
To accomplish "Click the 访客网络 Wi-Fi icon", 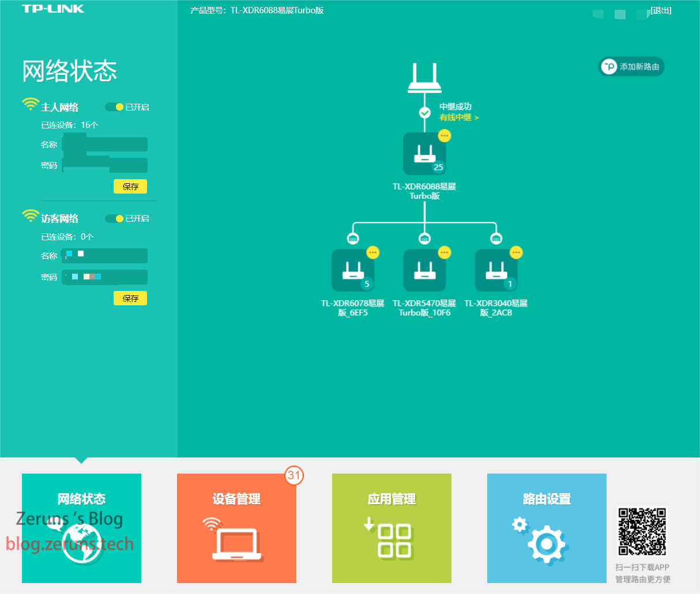I will click(x=31, y=216).
